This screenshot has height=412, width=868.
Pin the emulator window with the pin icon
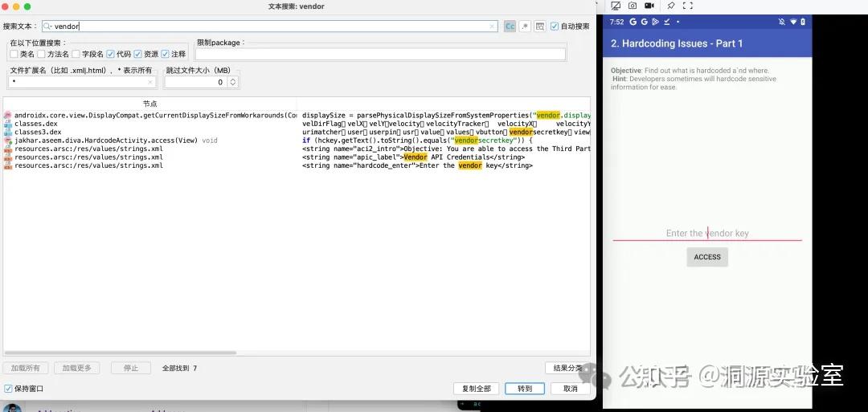(x=671, y=6)
